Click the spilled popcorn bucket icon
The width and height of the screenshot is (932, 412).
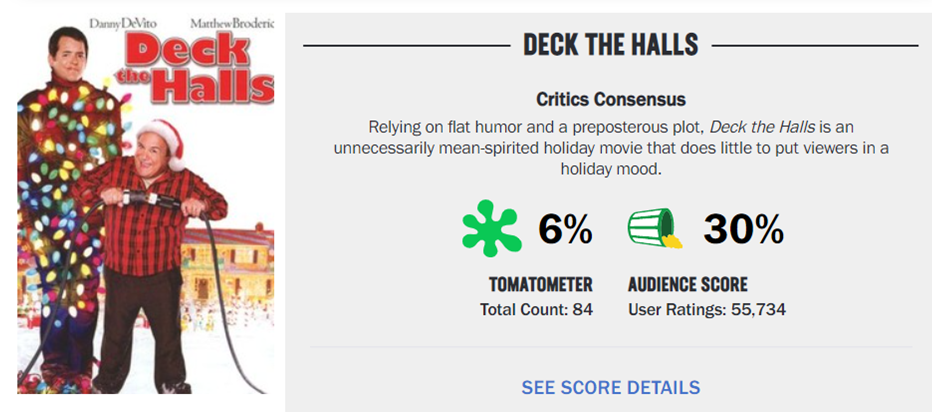[655, 228]
